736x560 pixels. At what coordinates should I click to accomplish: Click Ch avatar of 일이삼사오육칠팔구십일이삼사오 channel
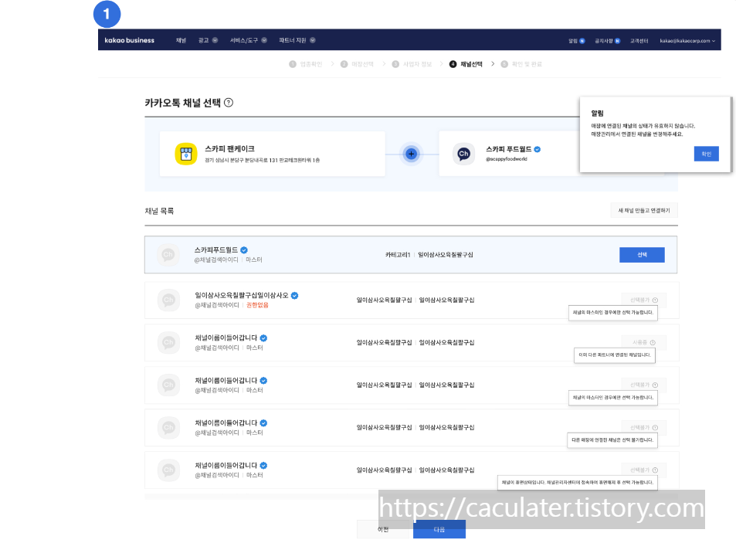coord(168,300)
